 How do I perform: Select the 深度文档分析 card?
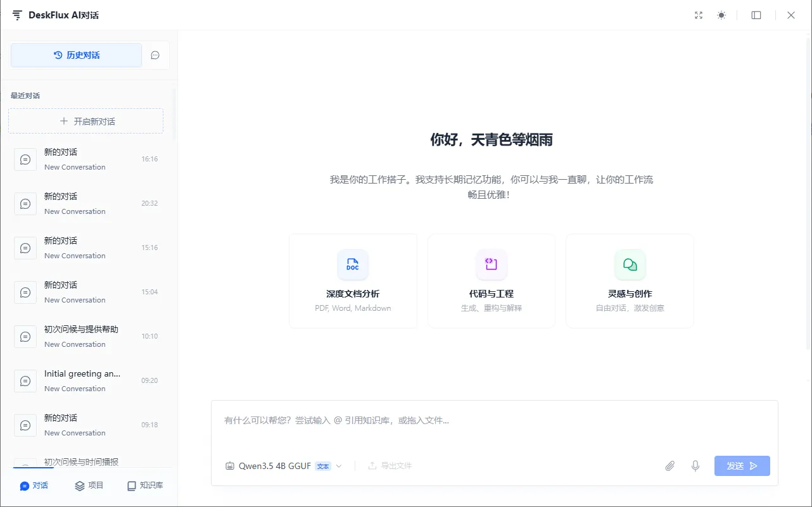[x=353, y=281]
